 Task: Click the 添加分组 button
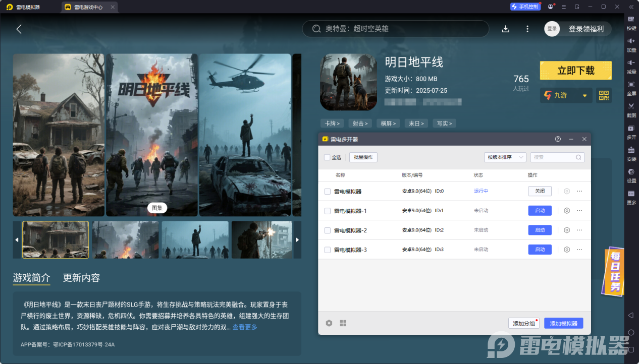tap(524, 323)
